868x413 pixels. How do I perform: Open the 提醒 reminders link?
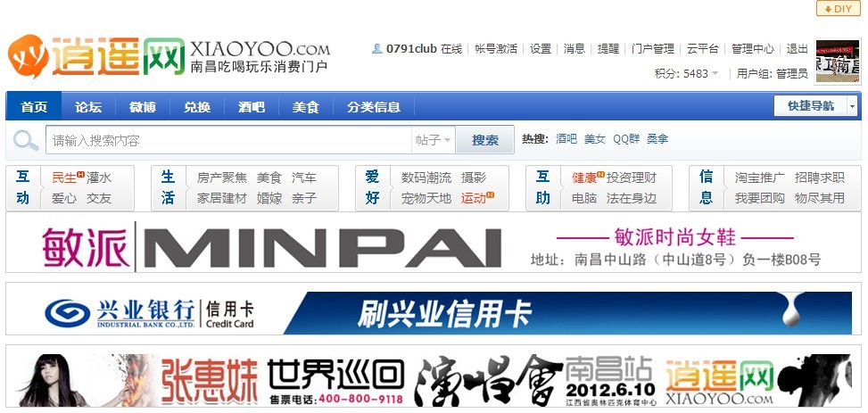608,49
